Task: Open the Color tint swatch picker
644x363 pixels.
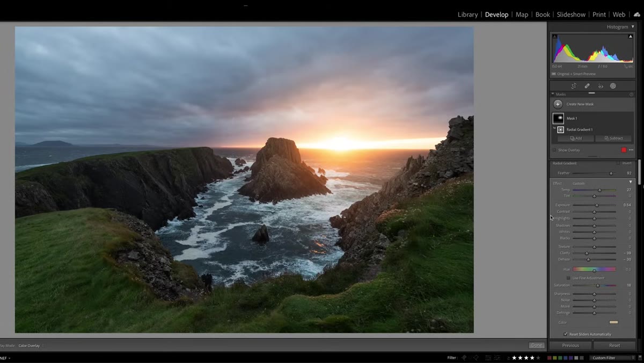Action: point(613,322)
